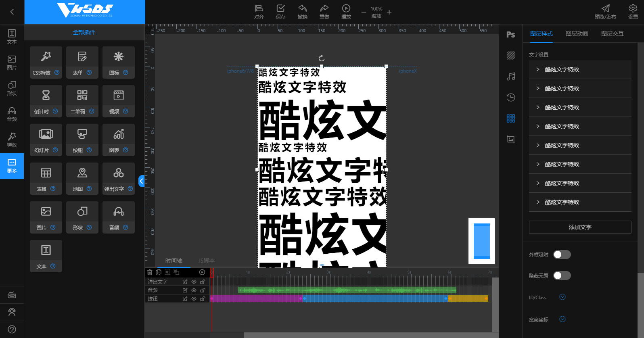The height and width of the screenshot is (338, 644).
Task: Click the canvas rotate handle icon
Action: pyautogui.click(x=322, y=58)
